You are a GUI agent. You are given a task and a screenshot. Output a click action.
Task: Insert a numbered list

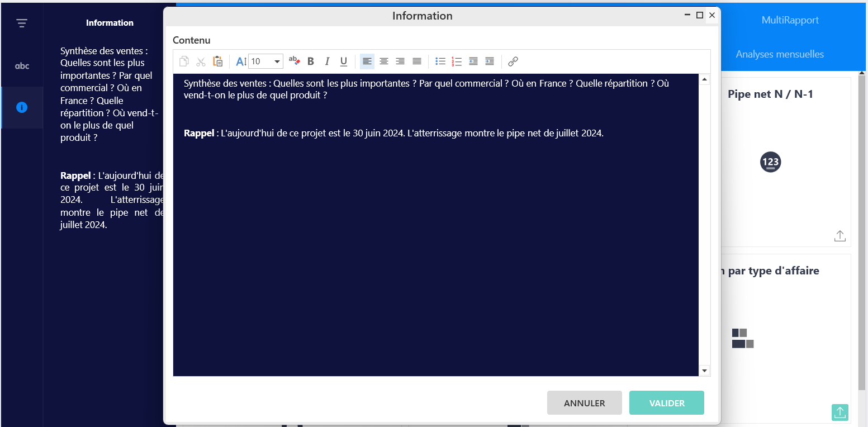tap(457, 61)
